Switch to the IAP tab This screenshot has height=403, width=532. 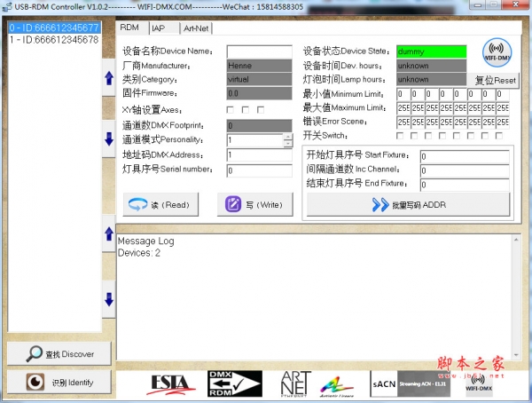(x=158, y=28)
